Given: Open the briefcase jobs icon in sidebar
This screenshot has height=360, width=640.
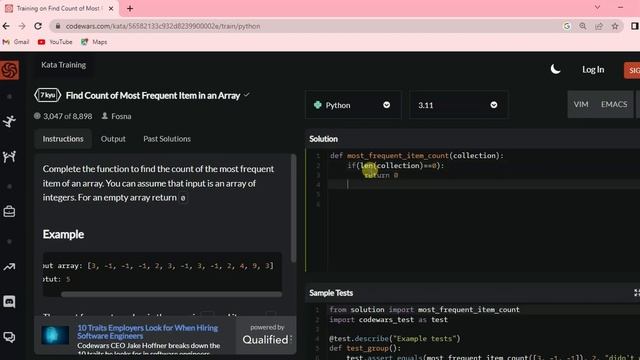Looking at the screenshot, I should pos(9,211).
